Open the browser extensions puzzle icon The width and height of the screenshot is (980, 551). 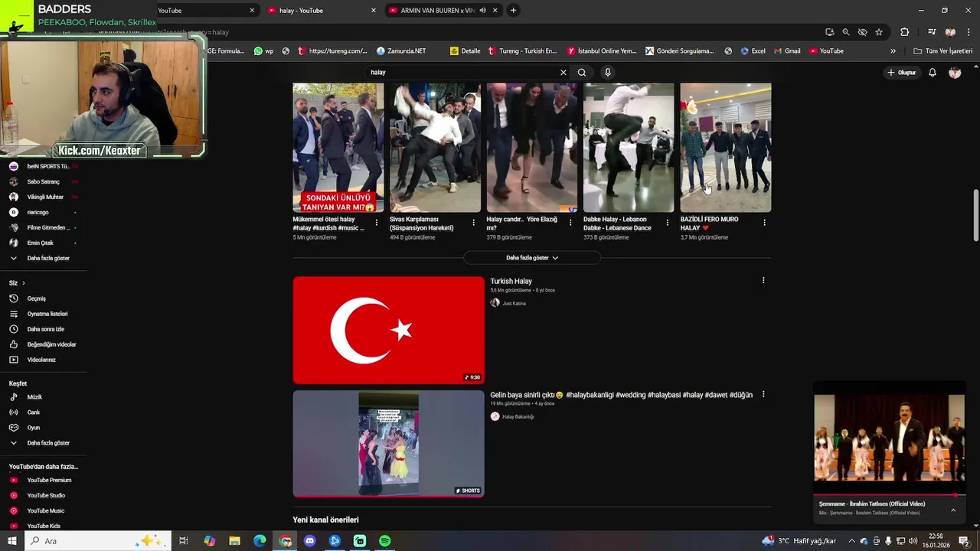click(905, 32)
